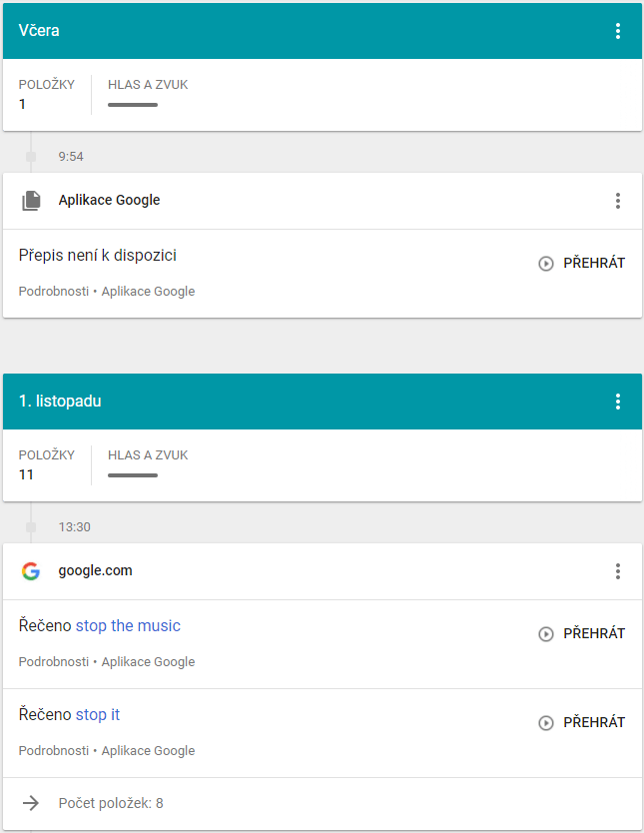Open three-dot menu for Aplikace Google entry

point(617,201)
